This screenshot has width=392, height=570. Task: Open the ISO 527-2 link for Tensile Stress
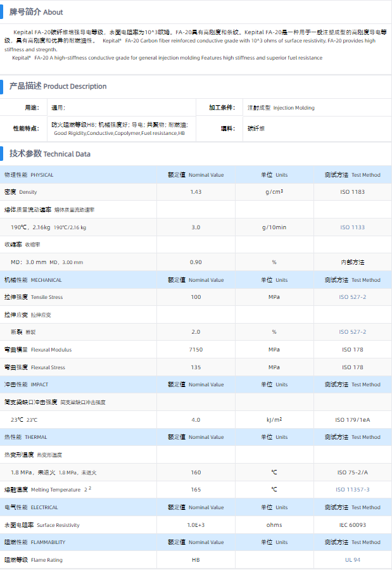(x=352, y=297)
